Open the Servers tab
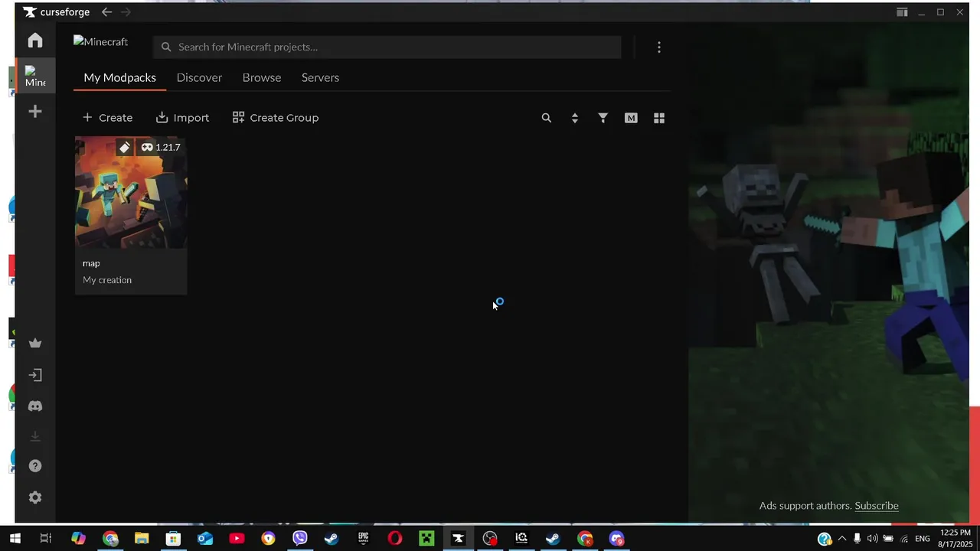 tap(320, 77)
